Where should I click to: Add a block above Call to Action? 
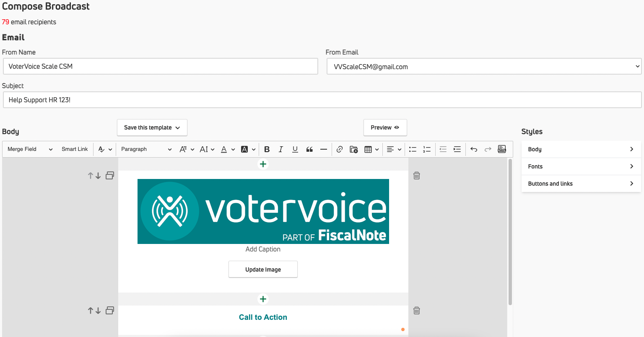[x=263, y=299]
